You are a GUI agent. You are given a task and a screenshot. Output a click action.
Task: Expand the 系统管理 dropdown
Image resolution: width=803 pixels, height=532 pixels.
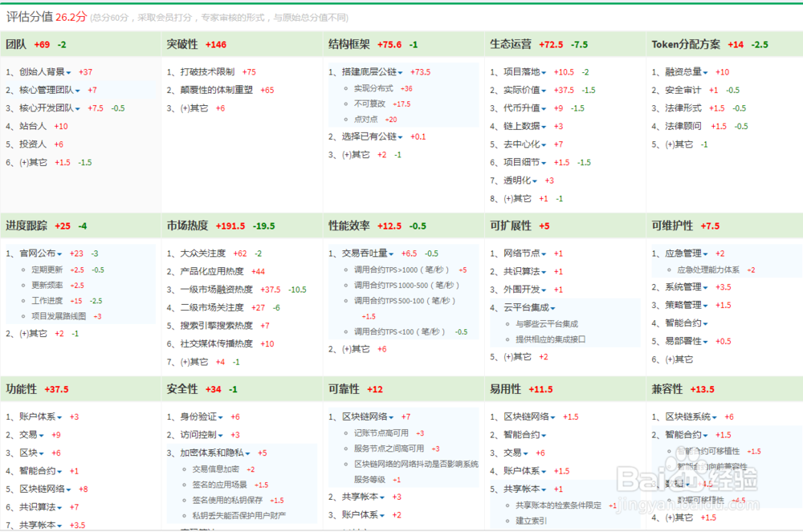(705, 288)
